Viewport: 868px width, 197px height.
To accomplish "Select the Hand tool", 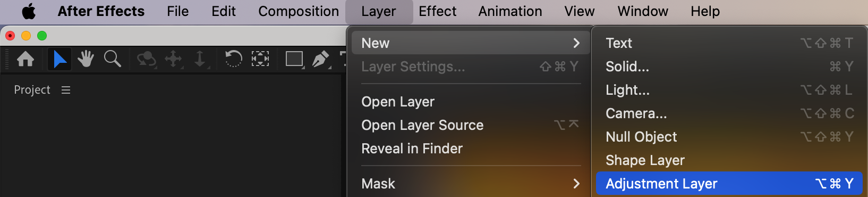I will click(x=86, y=59).
